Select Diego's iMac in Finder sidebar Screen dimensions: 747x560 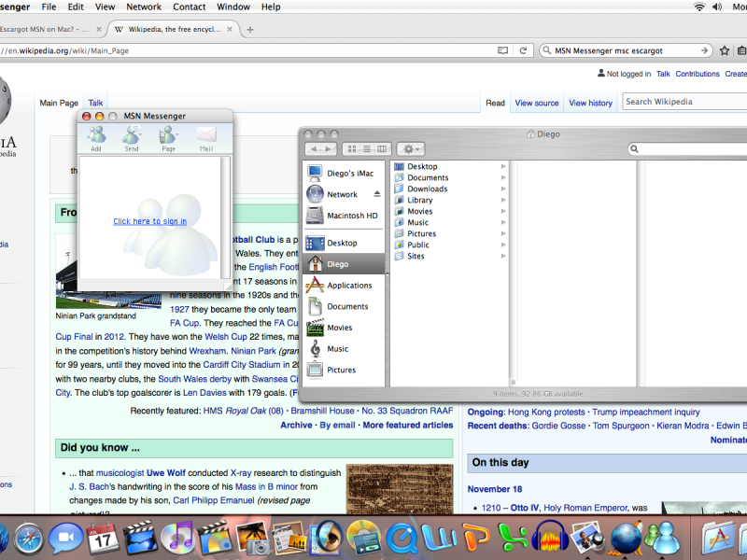tap(344, 174)
